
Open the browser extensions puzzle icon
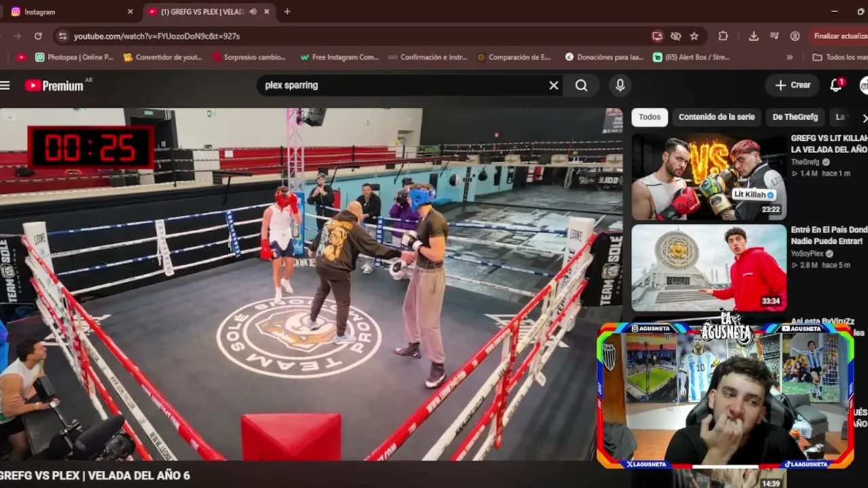pyautogui.click(x=723, y=36)
